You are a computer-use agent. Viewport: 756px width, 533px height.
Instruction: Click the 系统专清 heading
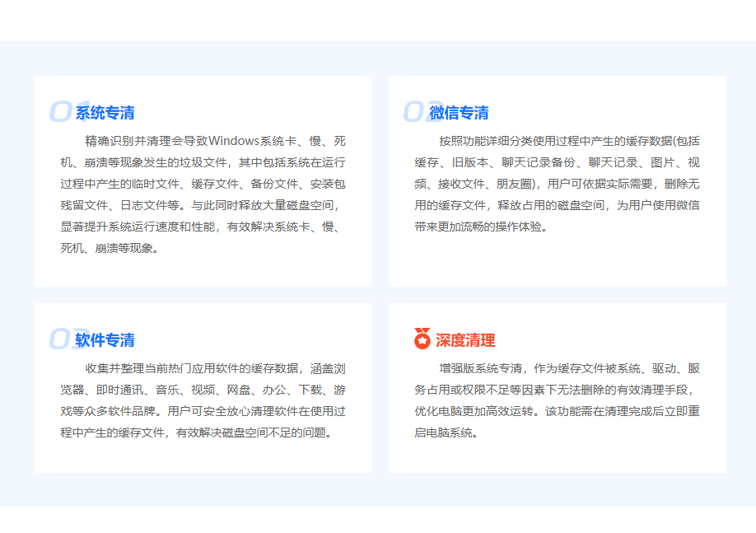coord(105,113)
